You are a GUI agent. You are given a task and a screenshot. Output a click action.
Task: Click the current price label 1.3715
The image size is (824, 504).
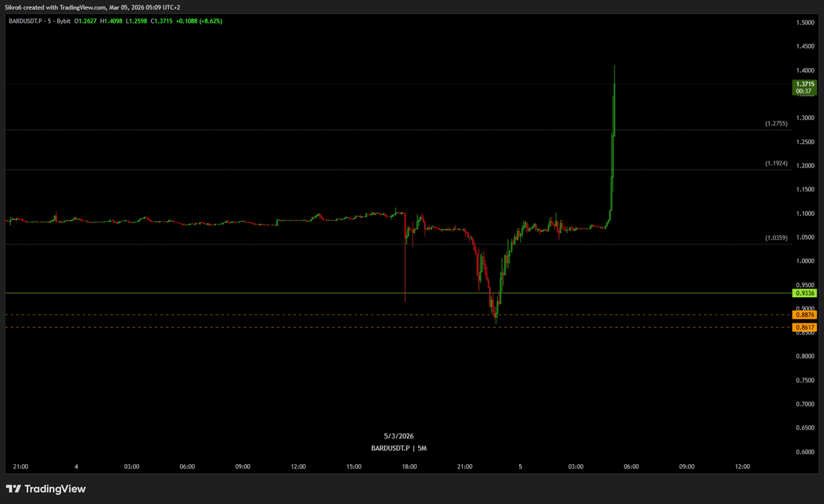point(804,84)
